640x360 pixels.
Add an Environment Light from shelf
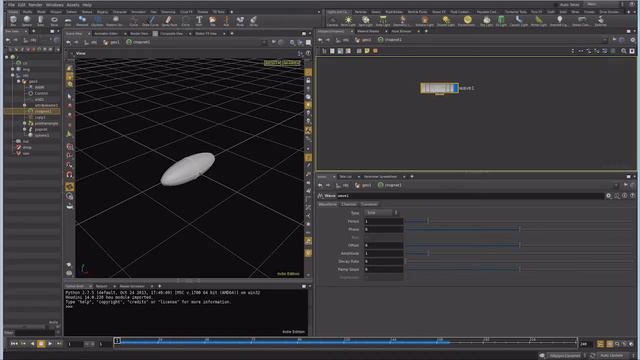[467, 21]
